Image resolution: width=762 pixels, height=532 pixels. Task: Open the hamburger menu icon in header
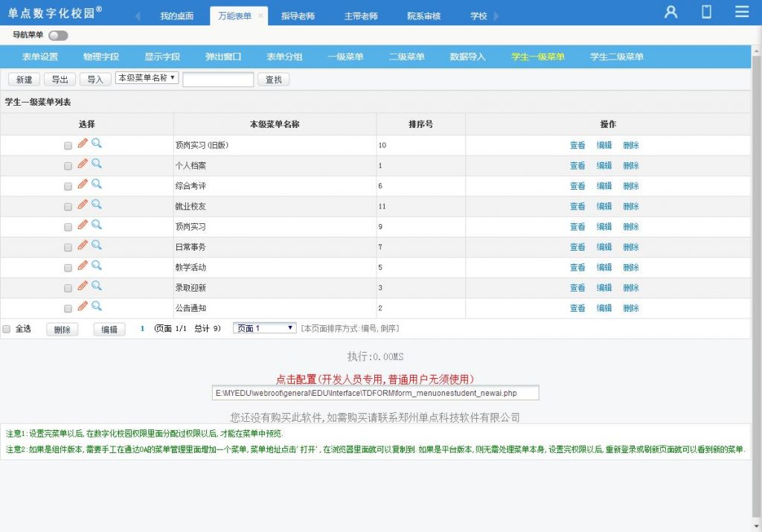742,12
